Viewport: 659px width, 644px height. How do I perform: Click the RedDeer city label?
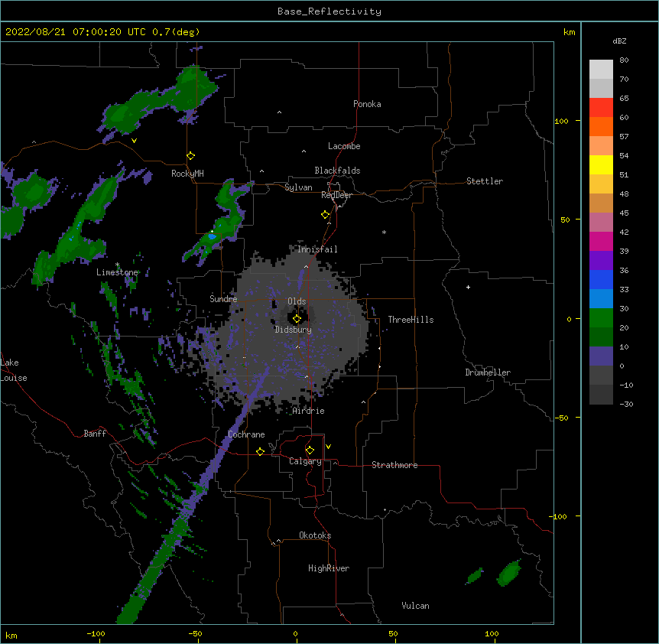[x=336, y=195]
